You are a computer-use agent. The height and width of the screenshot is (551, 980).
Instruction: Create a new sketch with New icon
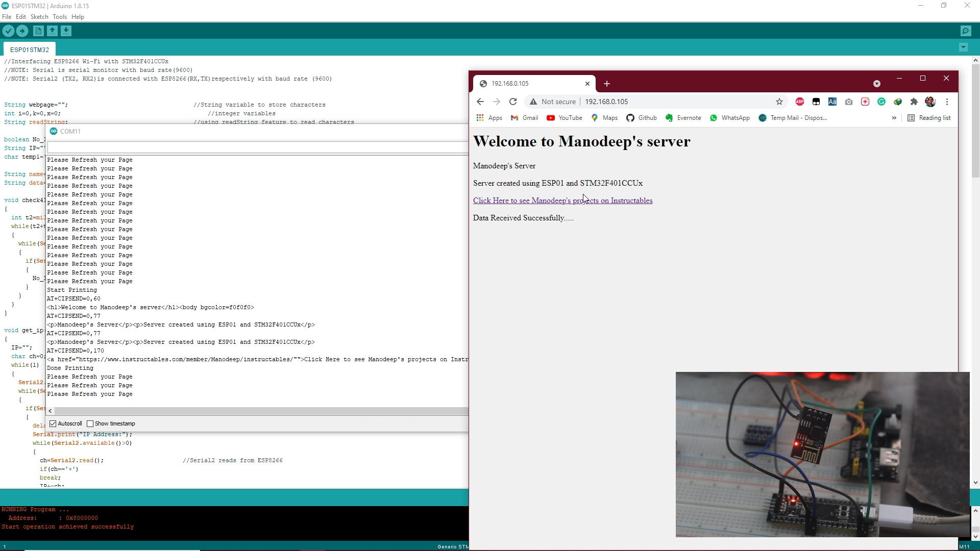tap(38, 31)
